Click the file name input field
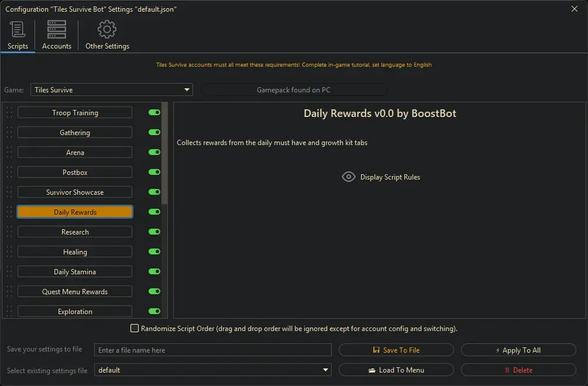Image resolution: width=588 pixels, height=386 pixels. click(x=212, y=350)
